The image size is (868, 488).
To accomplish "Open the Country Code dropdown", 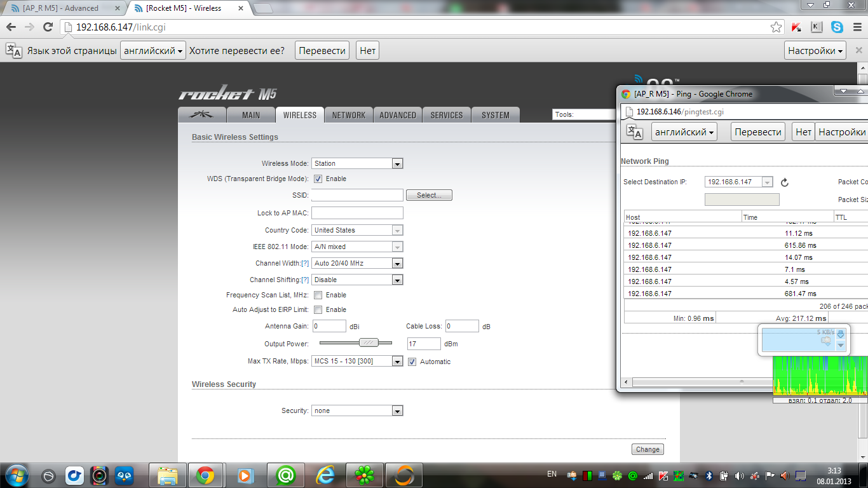I will [x=357, y=230].
